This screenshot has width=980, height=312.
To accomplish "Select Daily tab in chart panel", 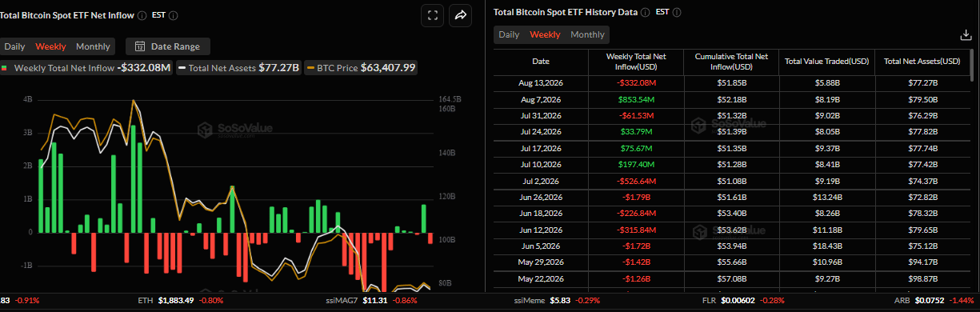I will click(x=14, y=46).
